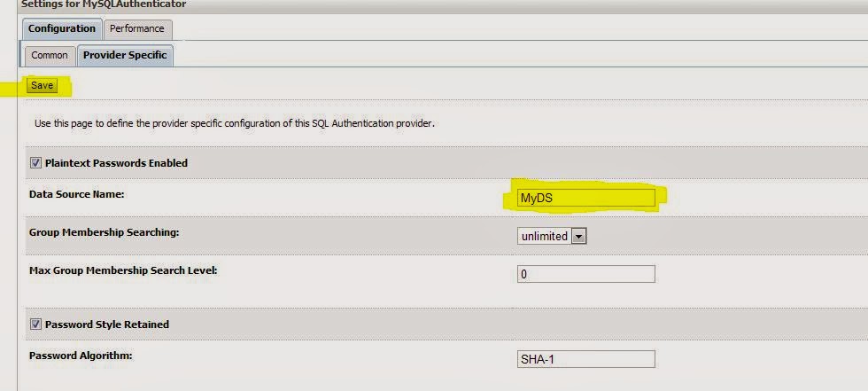Click the Plaintext Passwords Enabled label

point(116,163)
